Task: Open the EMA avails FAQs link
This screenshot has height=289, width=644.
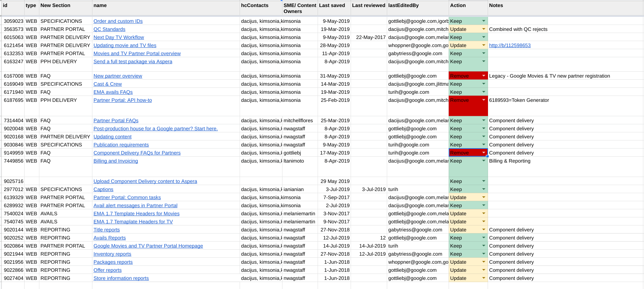Action: tap(113, 92)
